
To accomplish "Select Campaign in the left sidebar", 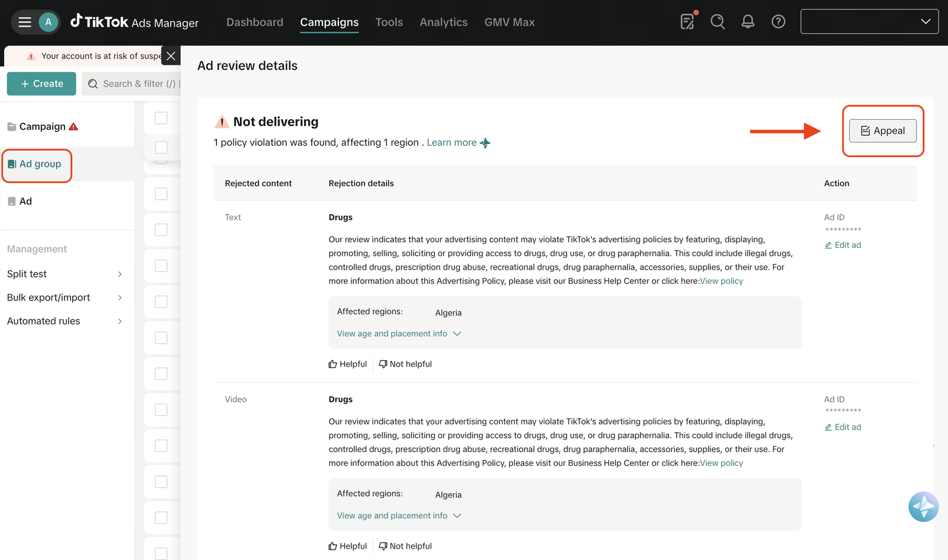I will coord(43,127).
